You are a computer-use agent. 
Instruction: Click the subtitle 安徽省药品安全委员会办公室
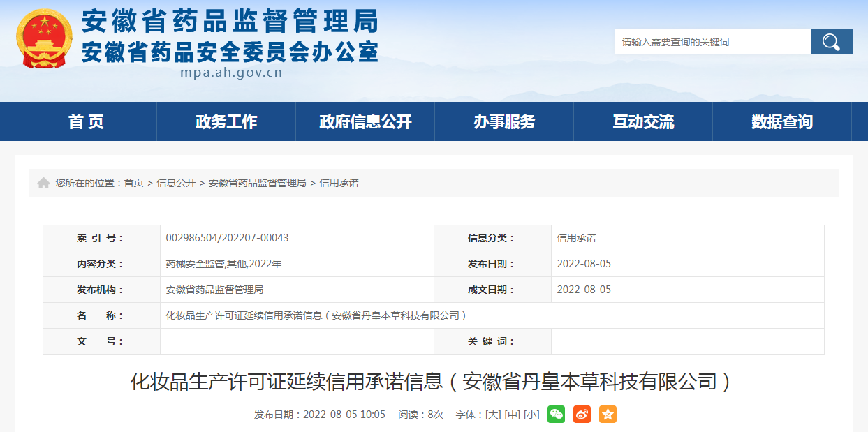tap(230, 52)
